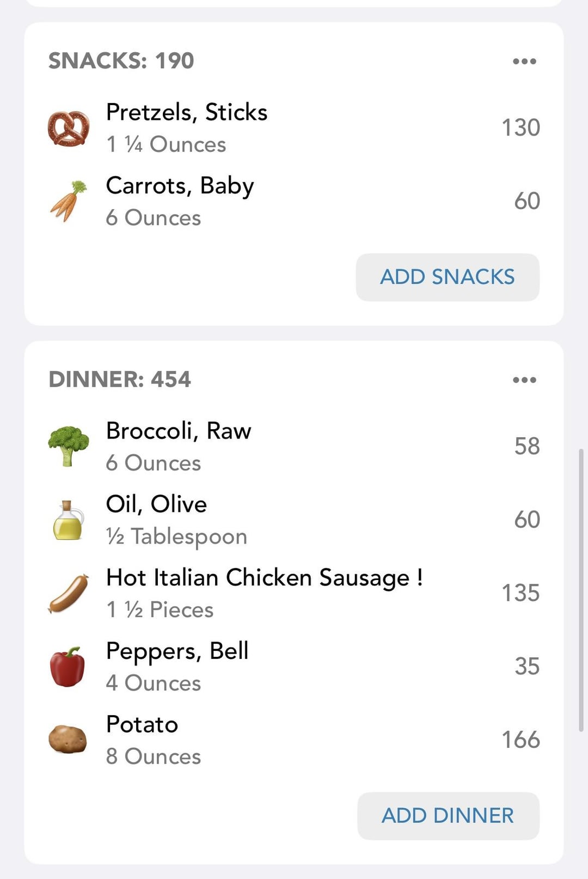This screenshot has width=588, height=879.
Task: Click the vertical scrollbar handle
Action: point(581,590)
